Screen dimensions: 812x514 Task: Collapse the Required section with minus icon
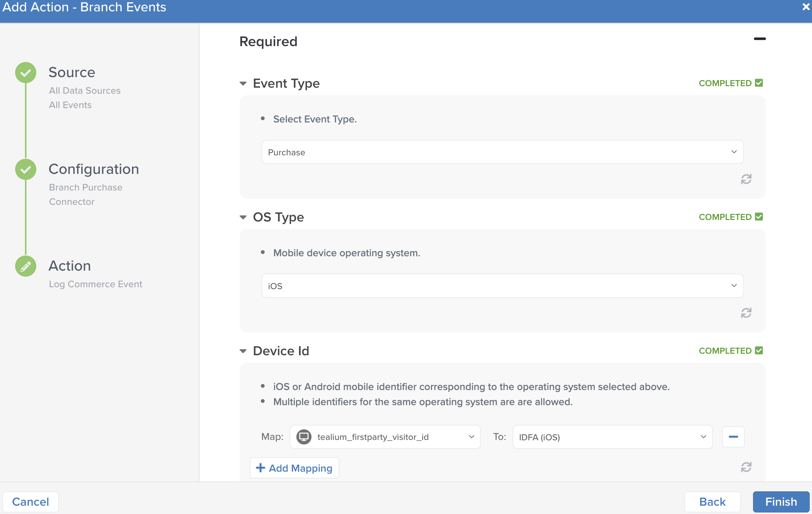(759, 39)
